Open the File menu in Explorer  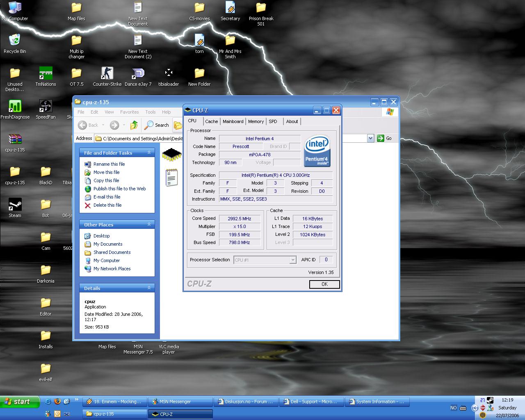(81, 112)
